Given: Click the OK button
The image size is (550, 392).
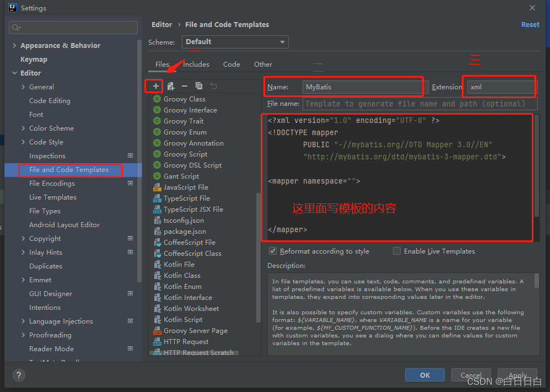Looking at the screenshot, I should (x=424, y=375).
